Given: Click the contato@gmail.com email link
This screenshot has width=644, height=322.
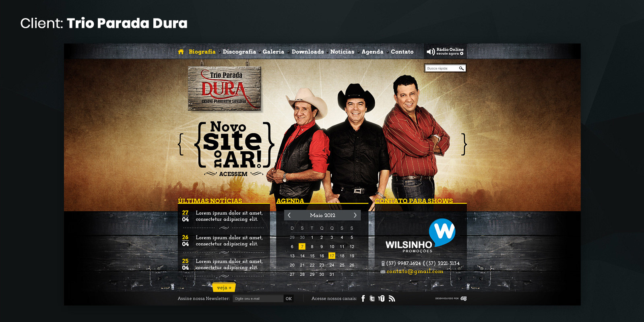Looking at the screenshot, I should coord(415,272).
